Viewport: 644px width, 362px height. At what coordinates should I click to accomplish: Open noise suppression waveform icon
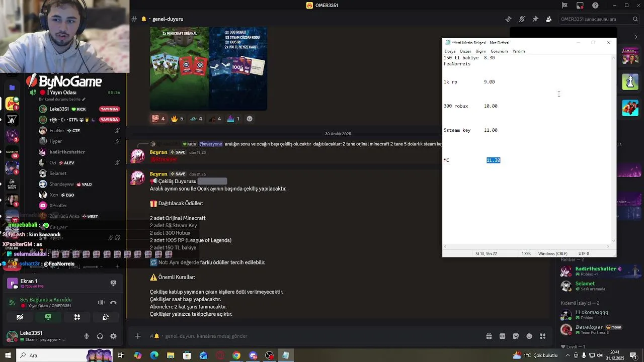tap(101, 302)
